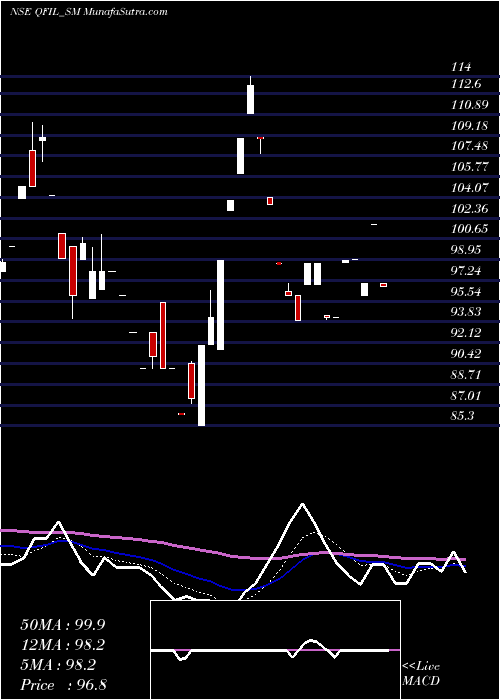500x700 pixels.
Task: Click the 92.12 price label
Action: (x=466, y=333)
